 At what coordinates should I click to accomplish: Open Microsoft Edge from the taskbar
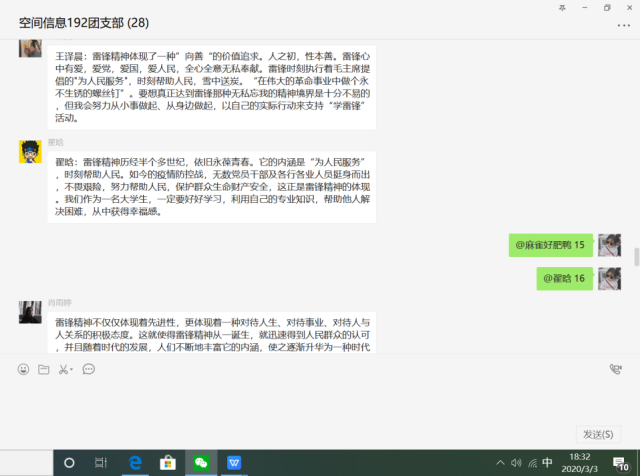pos(135,463)
